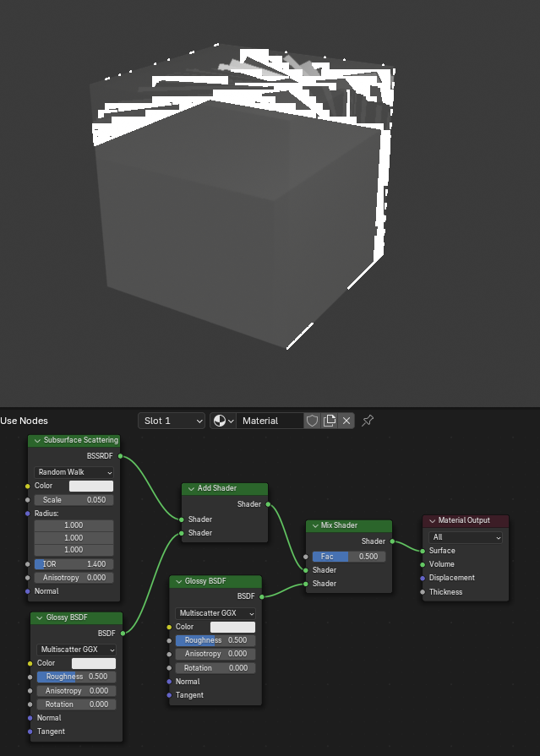Click the BSSRDF output socket

[x=120, y=456]
